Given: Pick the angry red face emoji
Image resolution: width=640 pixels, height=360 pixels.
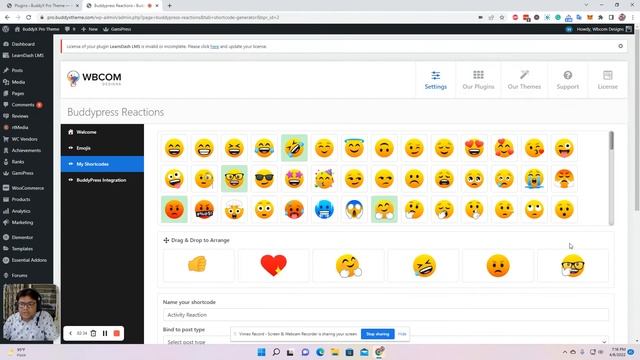Looking at the screenshot, I should click(174, 209).
